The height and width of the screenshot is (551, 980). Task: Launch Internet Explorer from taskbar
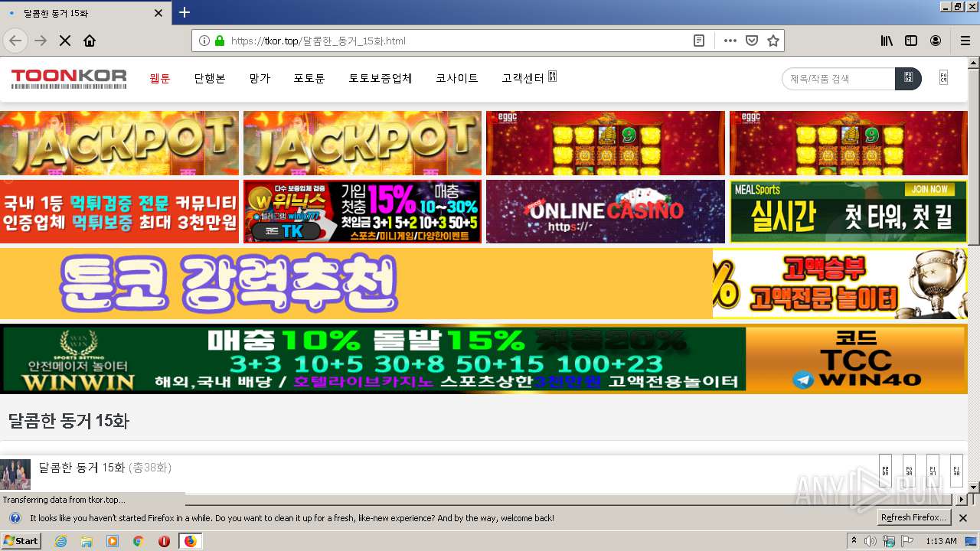tap(60, 541)
